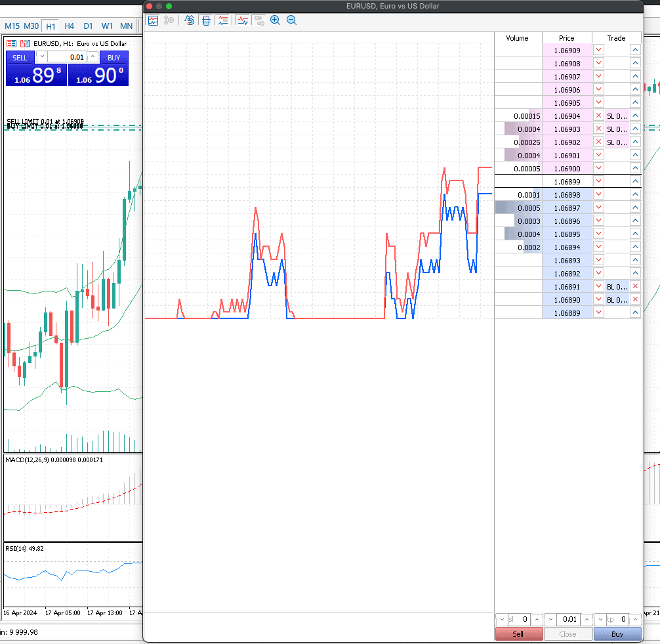Switch to the H4 timeframe tab

69,26
